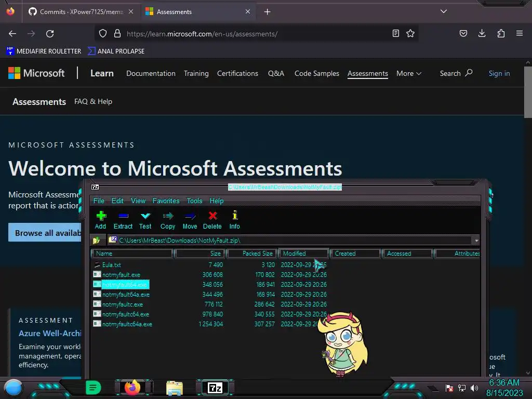Image resolution: width=532 pixels, height=399 pixels.
Task: Click Sign in link
Action: click(499, 73)
